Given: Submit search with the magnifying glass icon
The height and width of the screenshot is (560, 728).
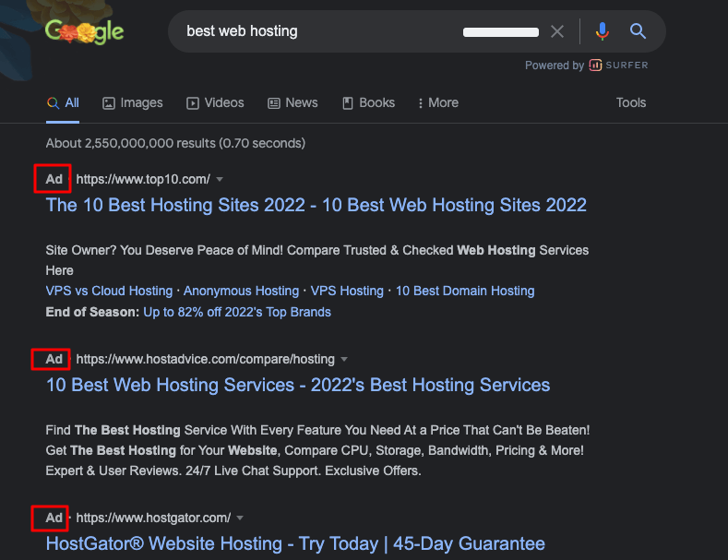Looking at the screenshot, I should point(638,31).
